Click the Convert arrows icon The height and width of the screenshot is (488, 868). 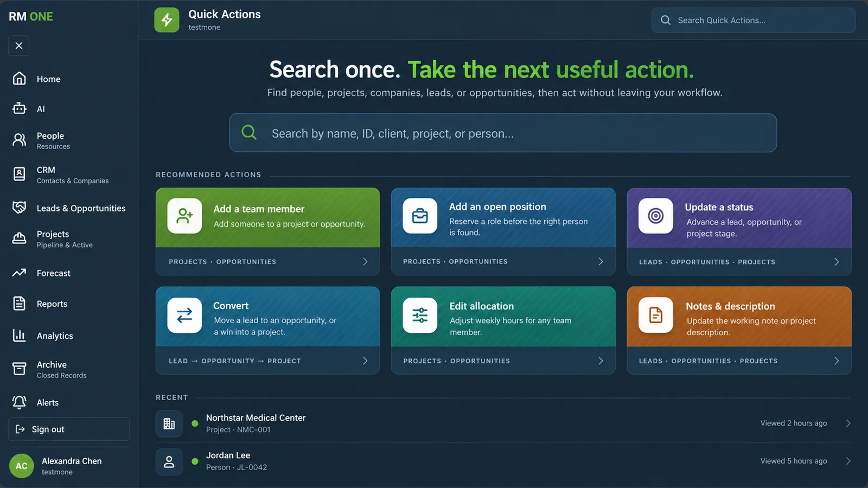coord(184,315)
